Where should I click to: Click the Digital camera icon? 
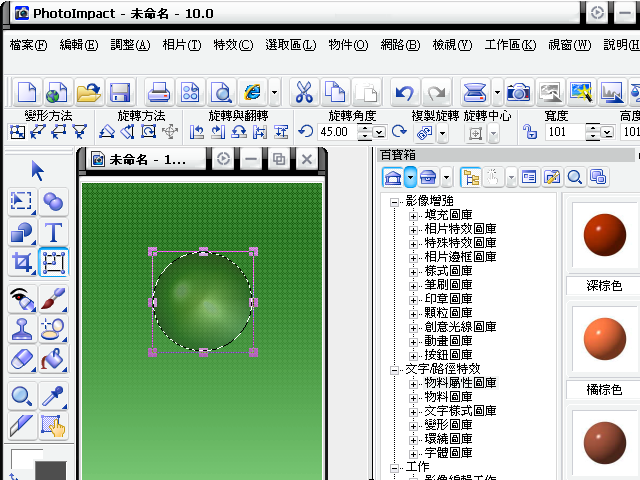point(518,92)
